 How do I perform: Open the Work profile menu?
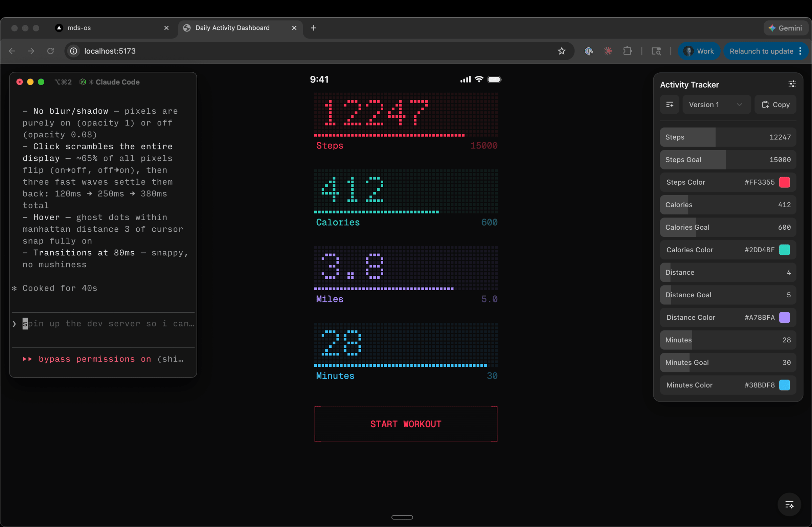(x=699, y=51)
